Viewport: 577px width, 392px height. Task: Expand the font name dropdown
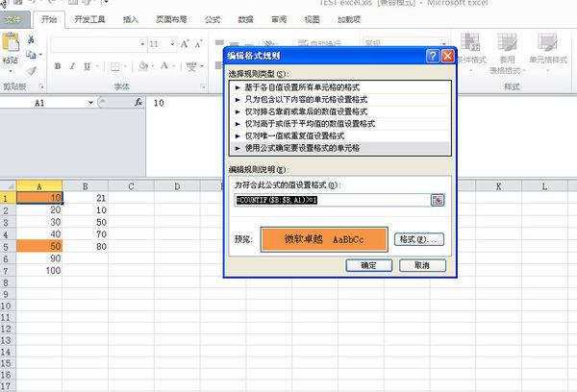tap(142, 44)
